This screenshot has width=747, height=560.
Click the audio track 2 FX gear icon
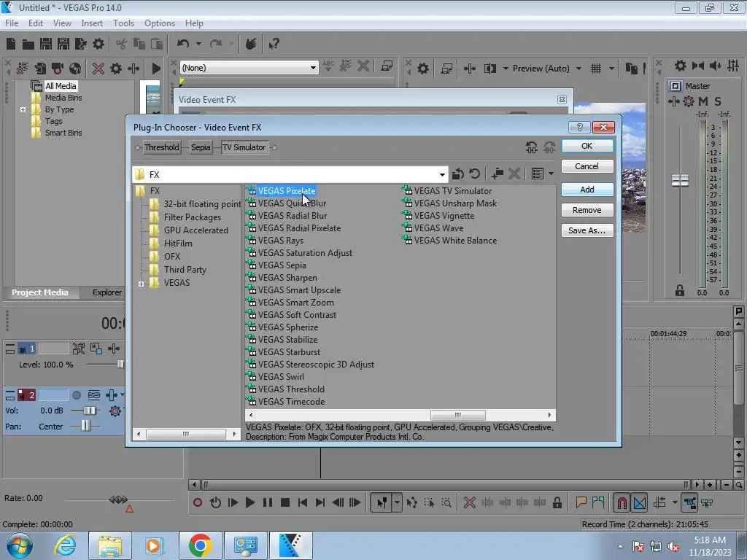115,411
